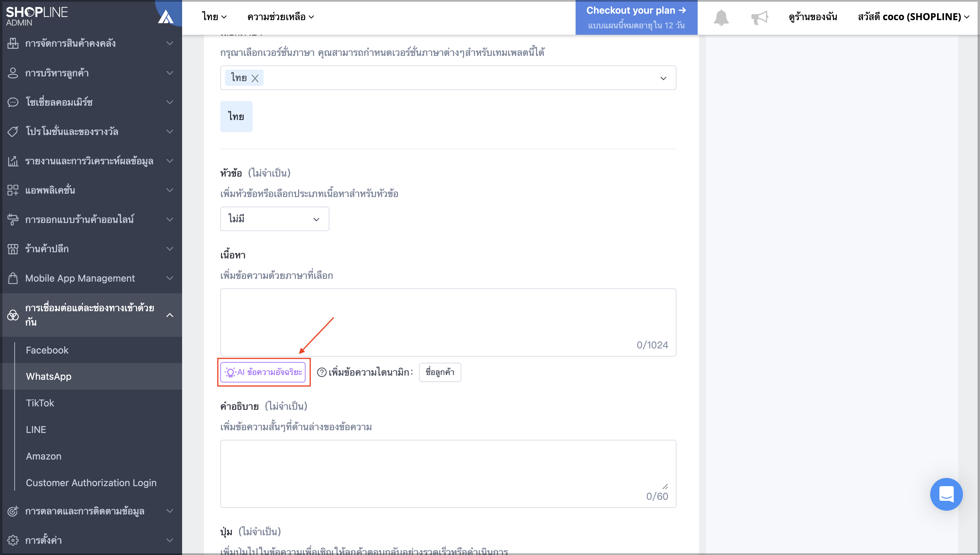Collapse the การเชื่อมต่อแต่ละช่องทางเข้าด้วยกัน section chevron
980x555 pixels.
pos(170,315)
